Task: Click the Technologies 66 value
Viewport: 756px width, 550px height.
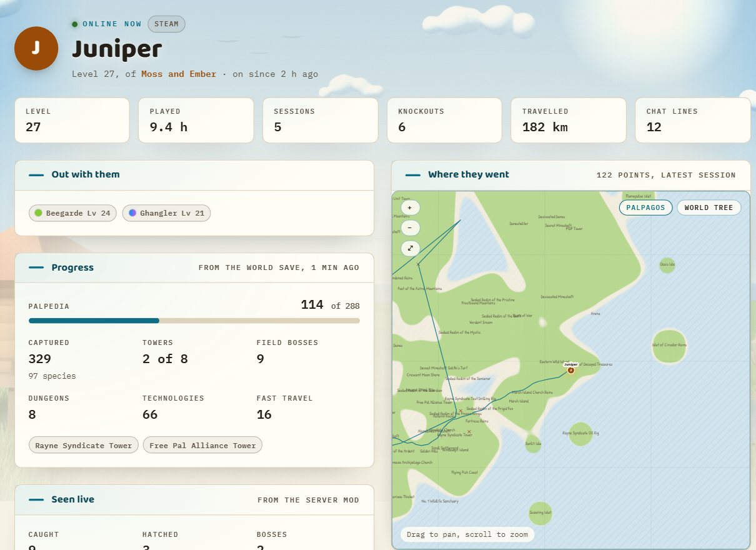Action: 150,414
